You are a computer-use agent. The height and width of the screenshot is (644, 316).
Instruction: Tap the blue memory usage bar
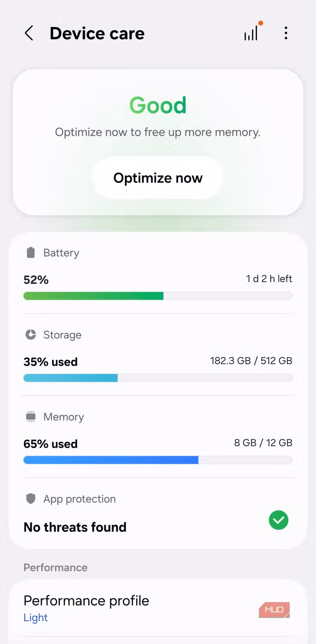(x=111, y=460)
